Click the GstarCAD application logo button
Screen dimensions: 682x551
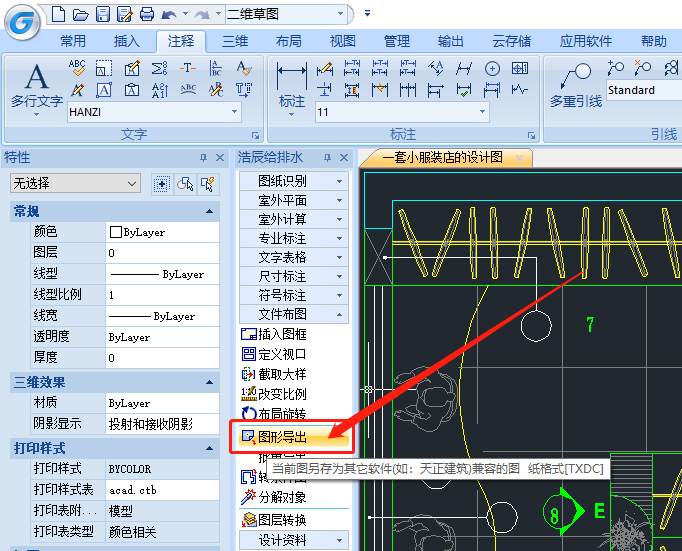[x=22, y=22]
